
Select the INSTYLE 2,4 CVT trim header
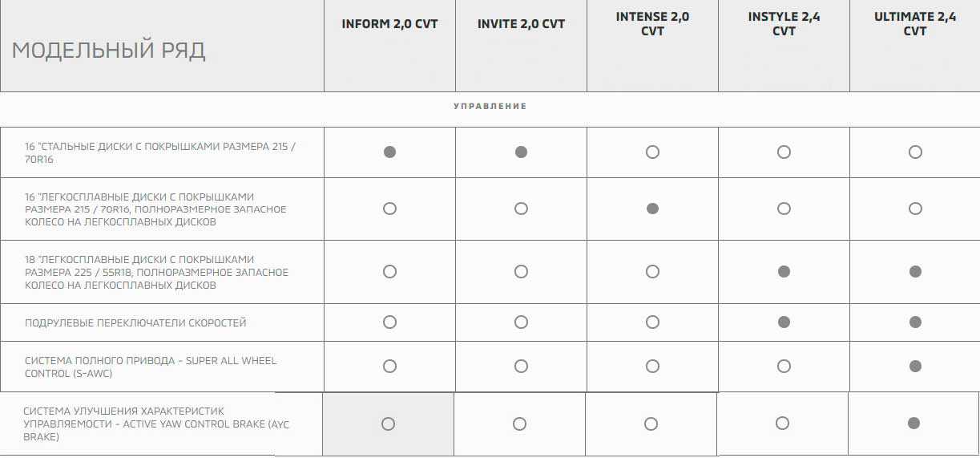[x=784, y=23]
